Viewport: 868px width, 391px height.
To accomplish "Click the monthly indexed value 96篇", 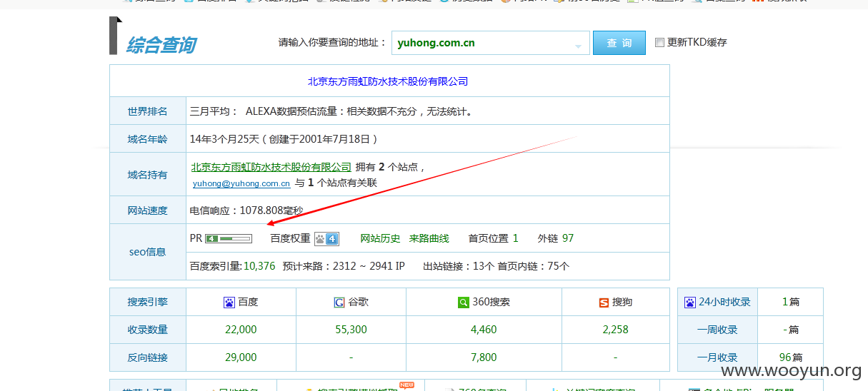I will (x=791, y=357).
